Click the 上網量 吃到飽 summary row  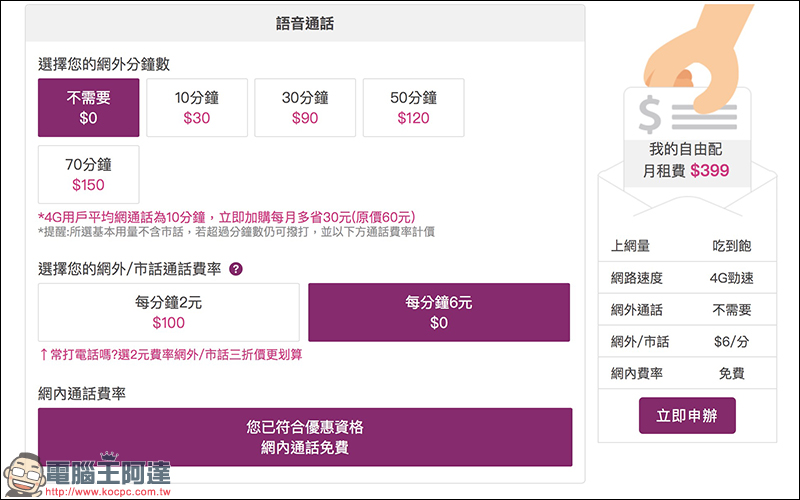(687, 246)
